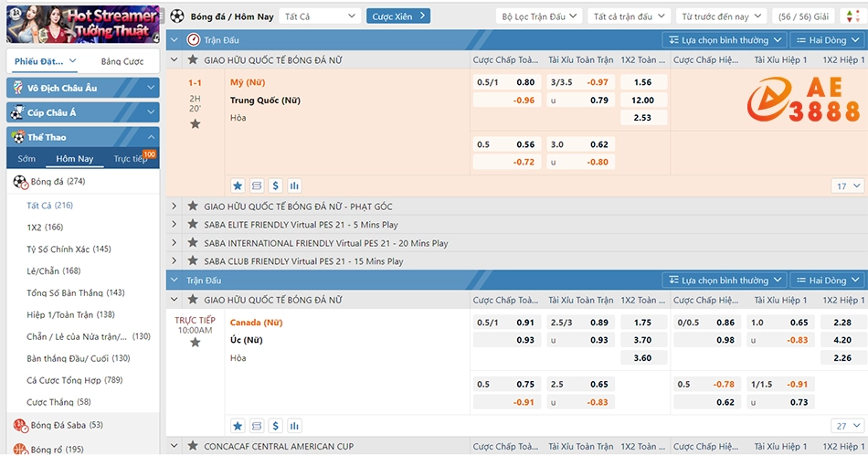Collapse the first Trận Đấu section chevron
The image size is (868, 456).
coord(175,40)
